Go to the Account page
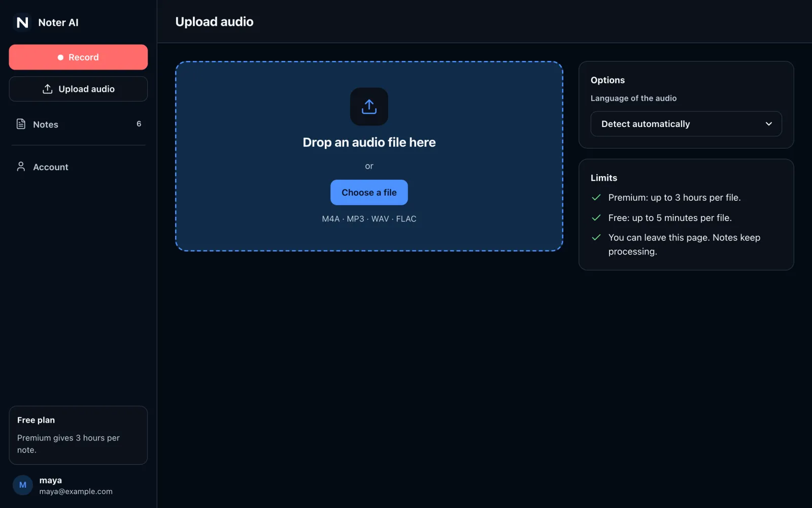This screenshot has width=812, height=508. (78, 167)
